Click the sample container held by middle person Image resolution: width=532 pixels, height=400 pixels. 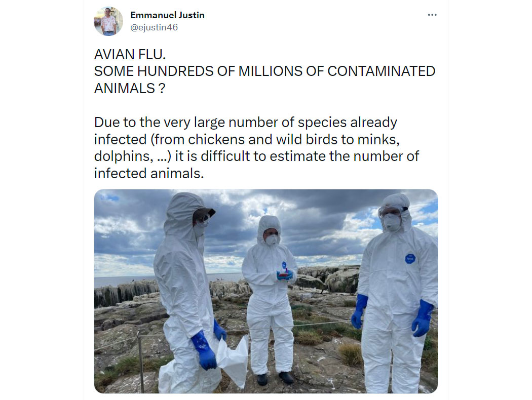(284, 273)
